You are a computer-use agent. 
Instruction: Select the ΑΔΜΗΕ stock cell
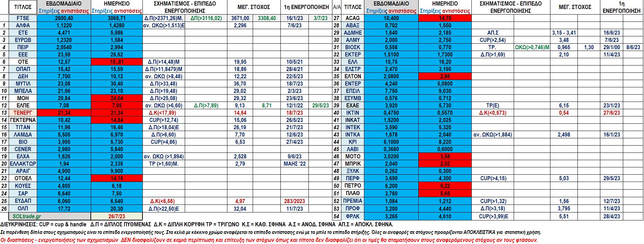click(353, 33)
